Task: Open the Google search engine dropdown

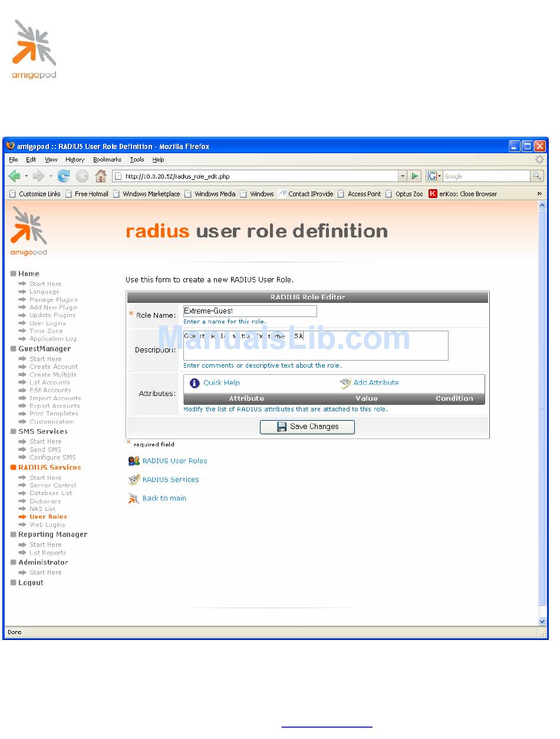Action: [x=434, y=176]
